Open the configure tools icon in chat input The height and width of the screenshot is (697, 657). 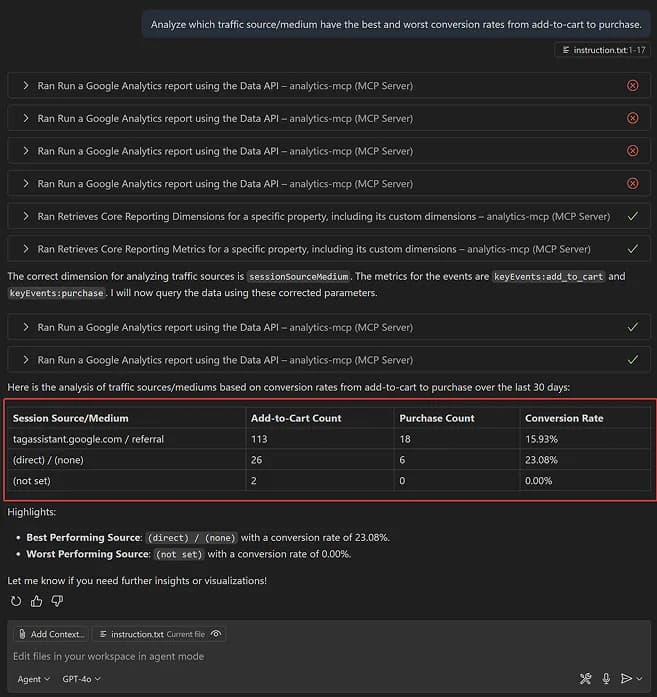pos(585,678)
